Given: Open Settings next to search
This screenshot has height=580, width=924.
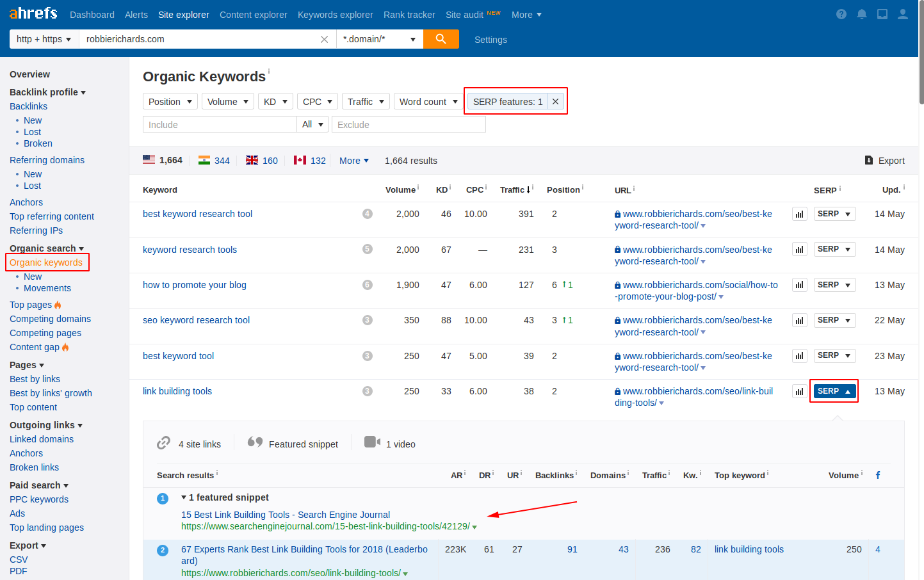Looking at the screenshot, I should click(490, 40).
